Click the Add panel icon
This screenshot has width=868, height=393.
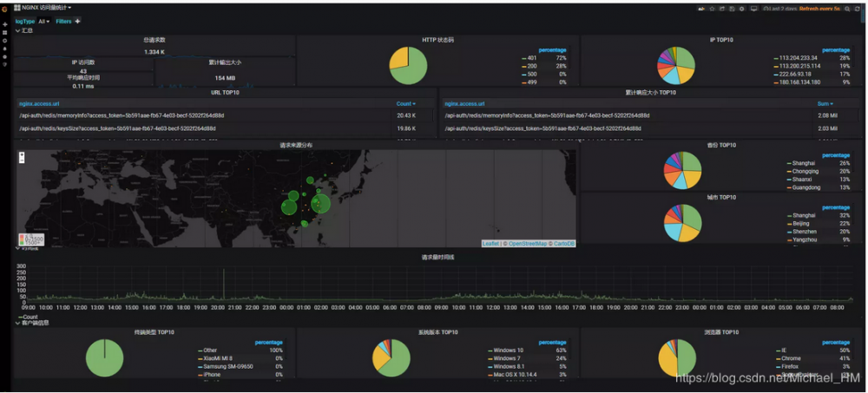tap(702, 9)
